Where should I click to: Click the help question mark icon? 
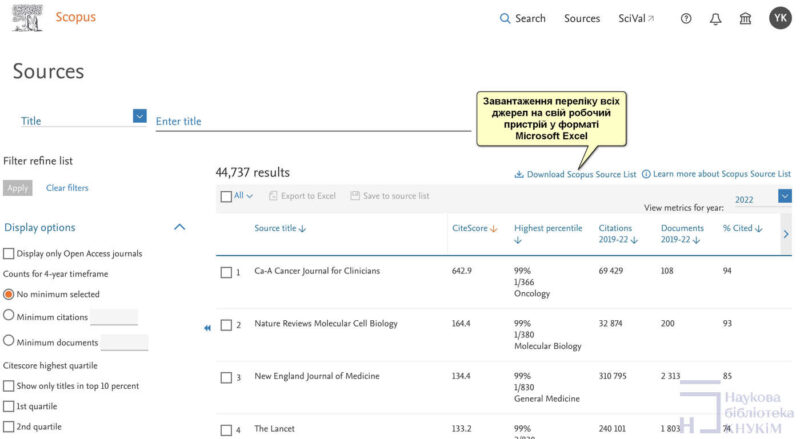(685, 18)
